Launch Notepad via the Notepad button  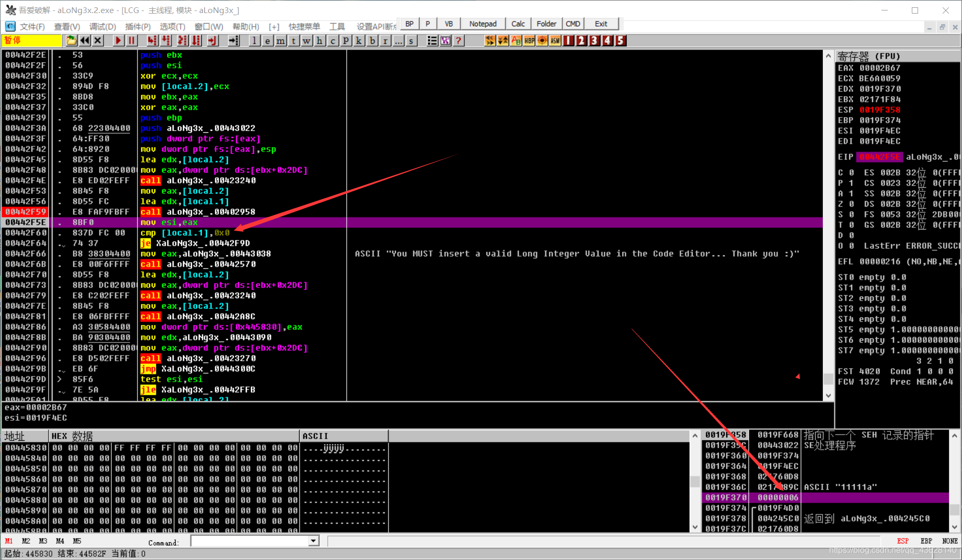pos(483,24)
